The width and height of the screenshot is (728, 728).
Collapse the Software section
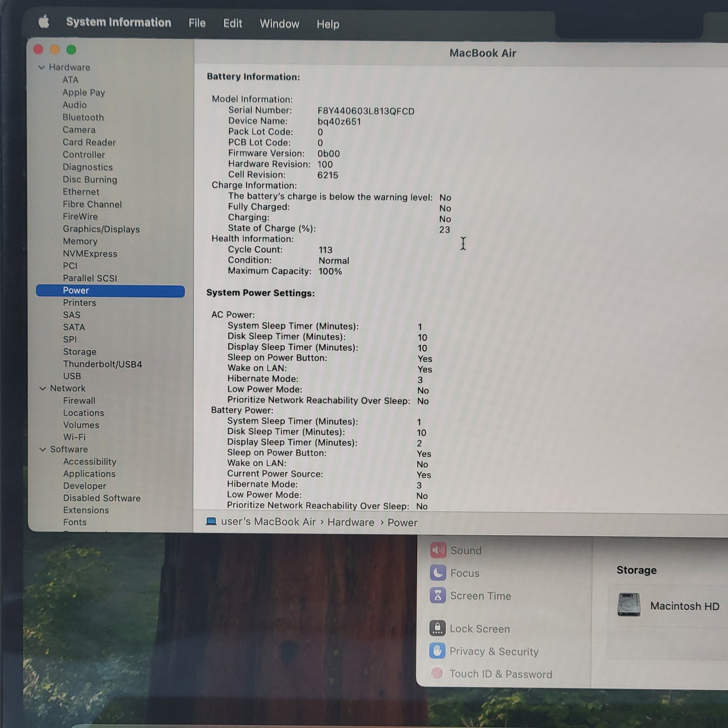(x=43, y=449)
